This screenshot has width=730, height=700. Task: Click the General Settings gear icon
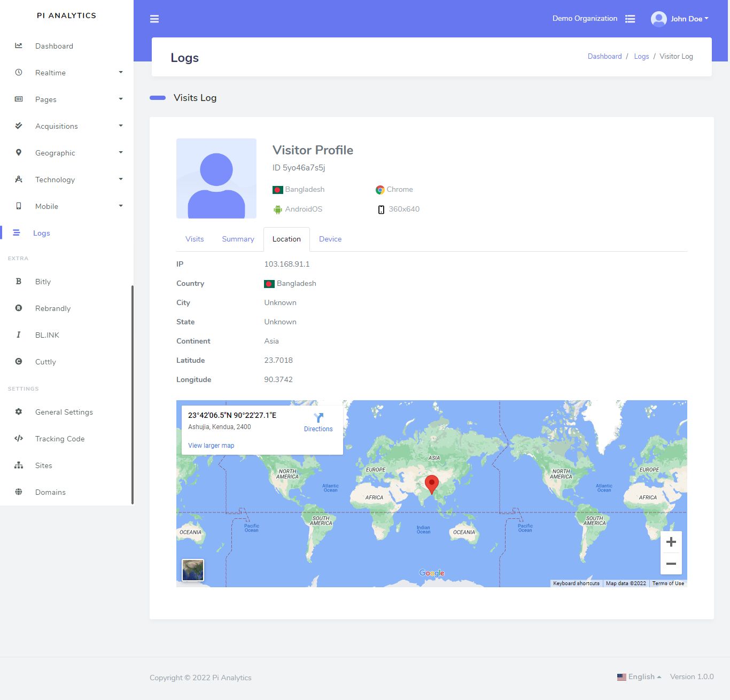pos(19,412)
